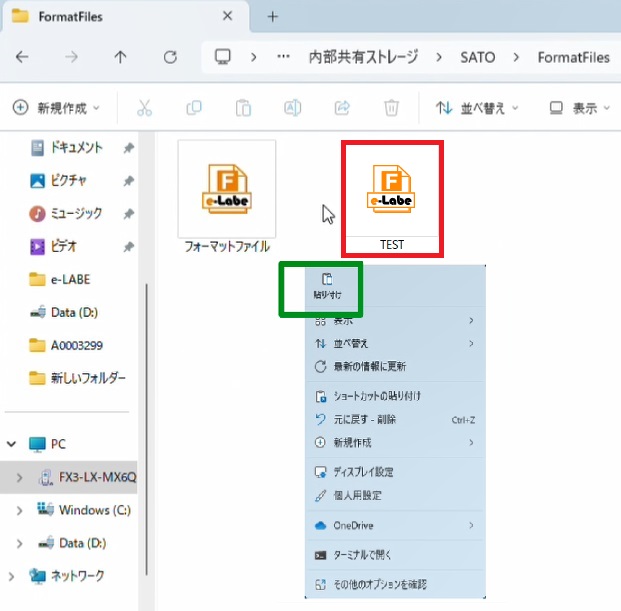Click the Rename icon in toolbar
This screenshot has height=611, width=621.
coord(294,108)
